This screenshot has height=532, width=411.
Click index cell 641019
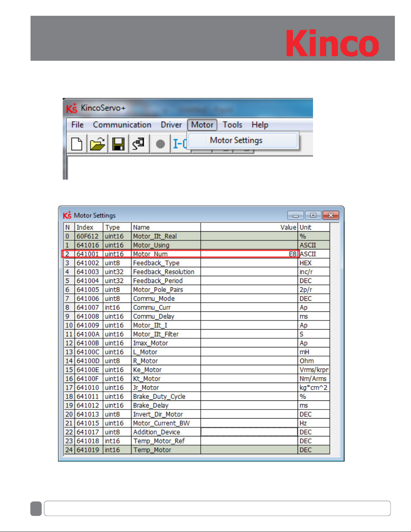click(89, 450)
